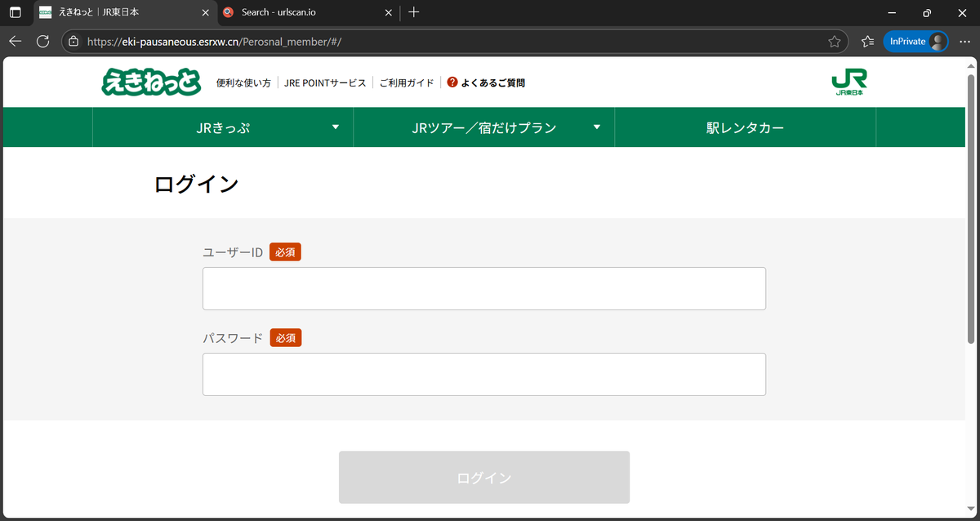Open the JRE POINTサービス link

325,83
